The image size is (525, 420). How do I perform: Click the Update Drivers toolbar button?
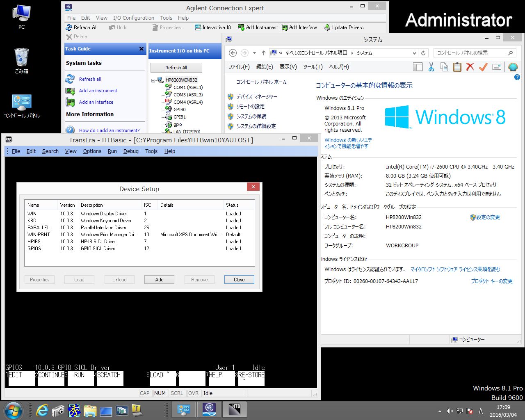pyautogui.click(x=344, y=27)
